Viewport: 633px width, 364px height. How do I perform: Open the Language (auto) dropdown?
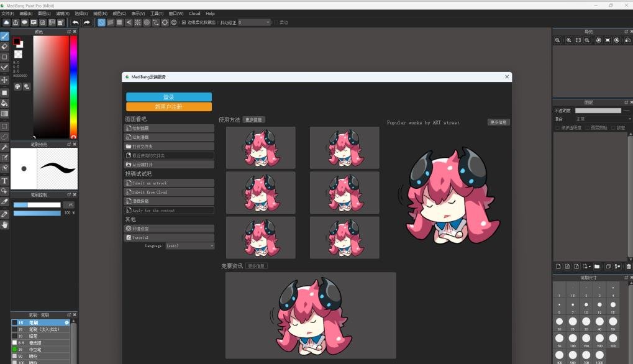click(x=189, y=246)
